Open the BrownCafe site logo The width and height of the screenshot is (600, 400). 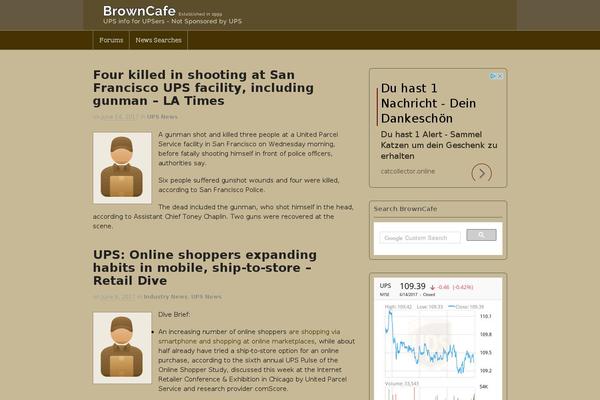coord(139,11)
